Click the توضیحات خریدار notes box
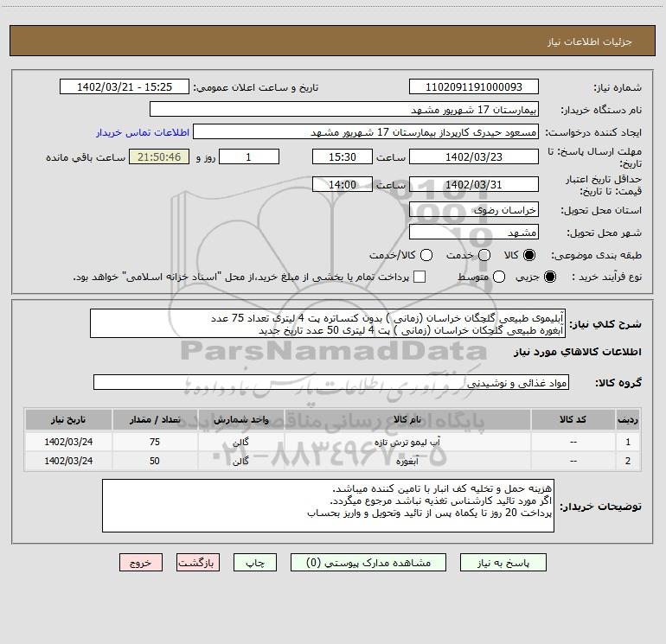Screen dimensions: 666x644 point(329,506)
